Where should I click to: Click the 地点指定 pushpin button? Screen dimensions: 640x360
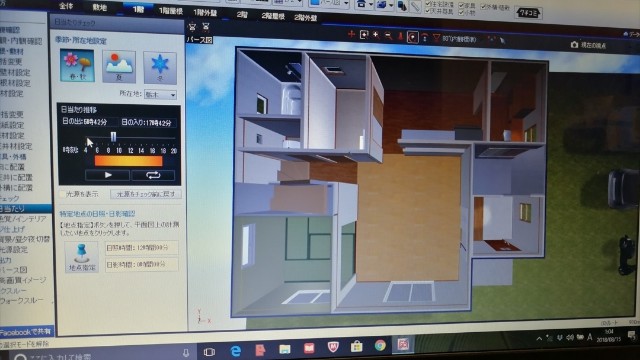pos(82,257)
